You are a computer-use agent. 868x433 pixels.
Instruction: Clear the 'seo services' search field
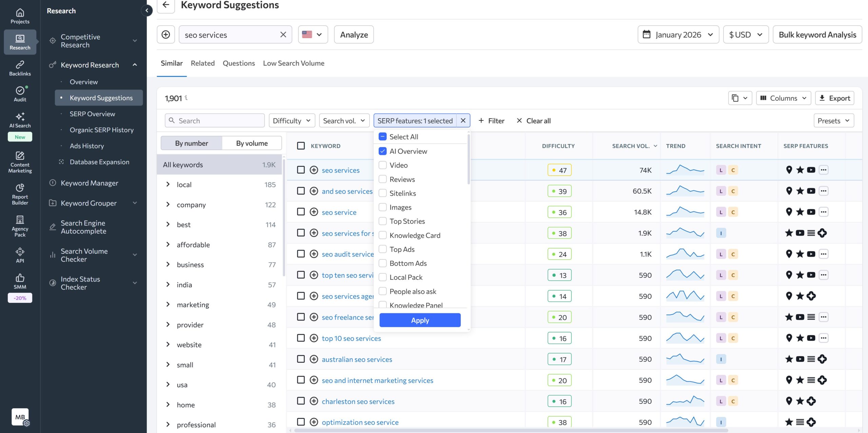[x=283, y=35]
